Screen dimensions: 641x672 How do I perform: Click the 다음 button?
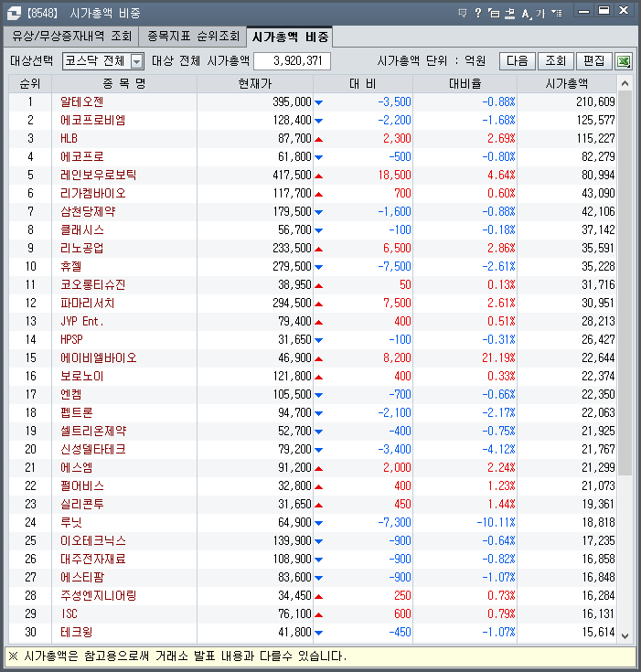point(518,61)
